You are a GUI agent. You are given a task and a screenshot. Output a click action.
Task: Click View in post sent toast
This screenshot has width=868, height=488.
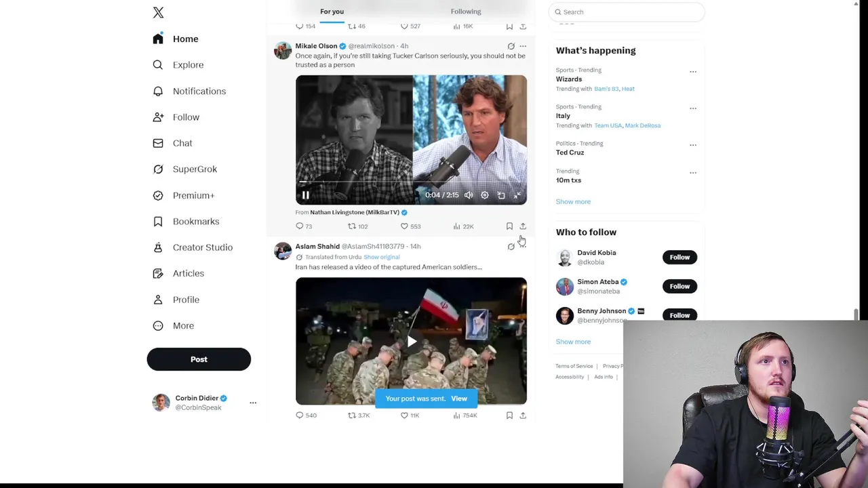tap(459, 399)
